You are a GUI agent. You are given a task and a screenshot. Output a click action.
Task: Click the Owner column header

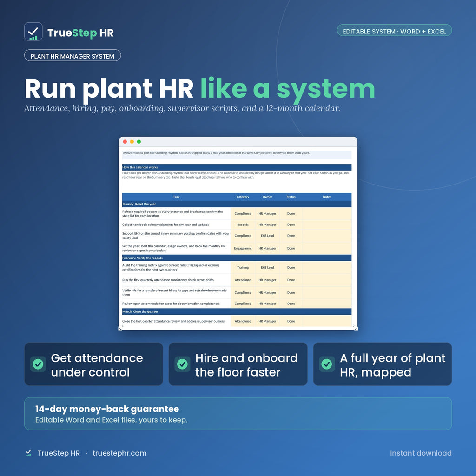coord(267,197)
